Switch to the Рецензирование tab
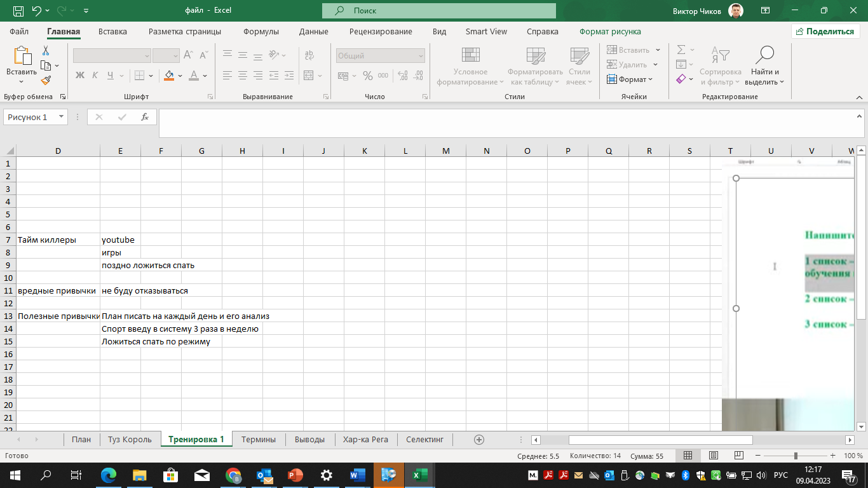This screenshot has width=868, height=488. 381,31
